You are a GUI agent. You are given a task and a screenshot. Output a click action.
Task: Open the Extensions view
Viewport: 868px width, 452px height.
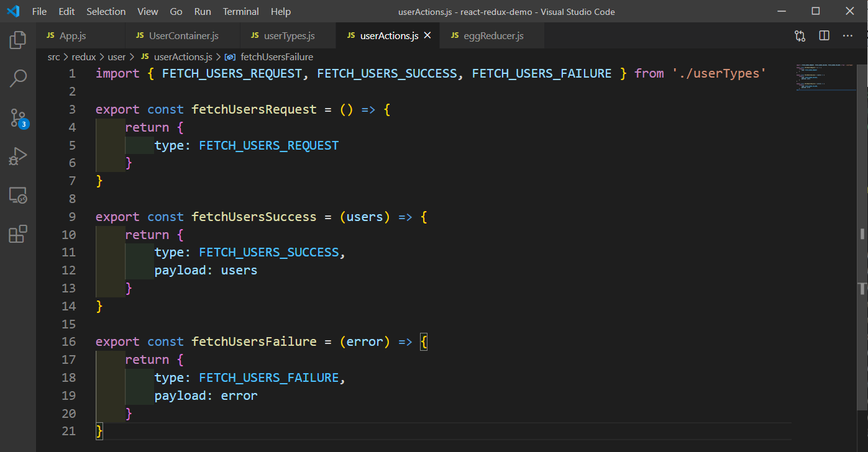click(18, 234)
